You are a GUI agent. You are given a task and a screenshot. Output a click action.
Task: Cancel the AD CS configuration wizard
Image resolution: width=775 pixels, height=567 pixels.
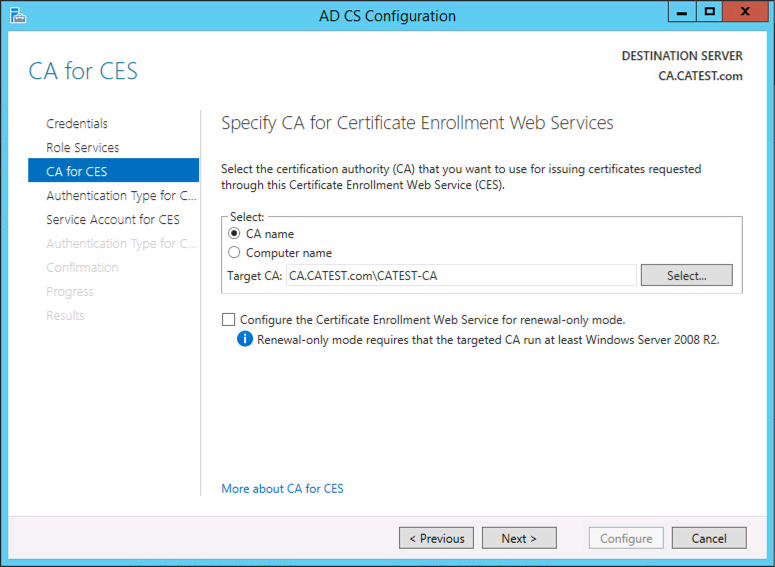point(709,538)
